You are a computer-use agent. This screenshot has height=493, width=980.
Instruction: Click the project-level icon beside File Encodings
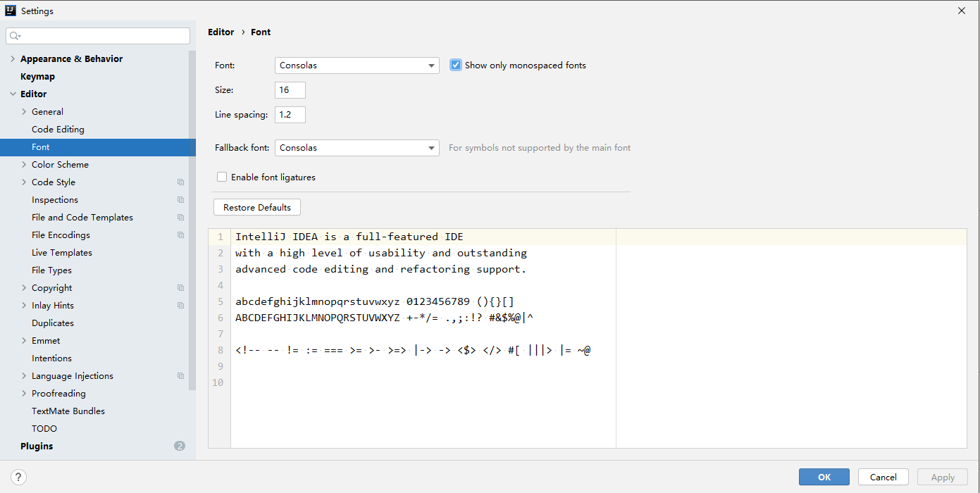[x=181, y=235]
